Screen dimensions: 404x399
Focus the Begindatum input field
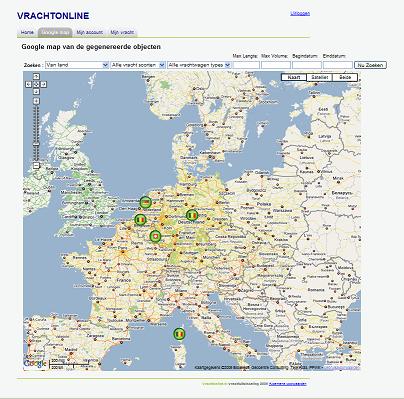coord(307,65)
